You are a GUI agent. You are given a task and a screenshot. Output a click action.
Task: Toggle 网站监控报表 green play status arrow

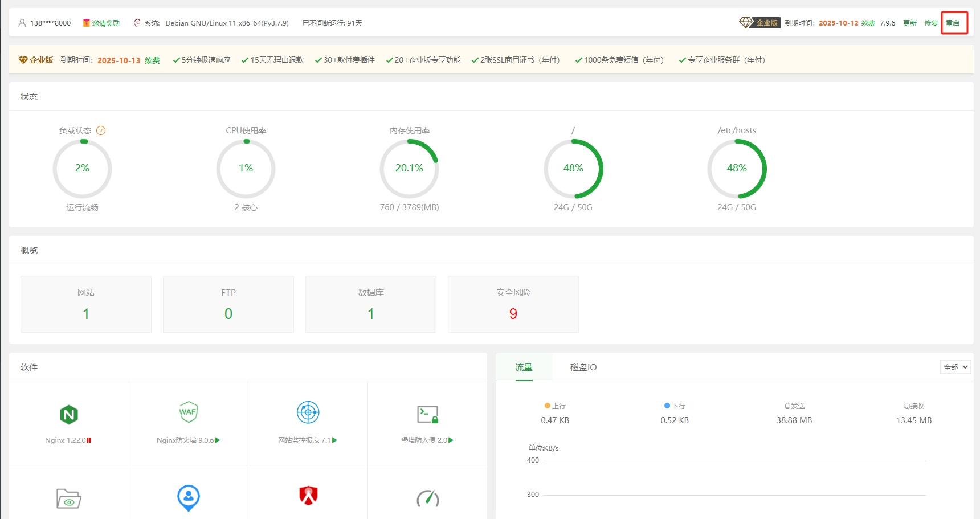pyautogui.click(x=335, y=440)
